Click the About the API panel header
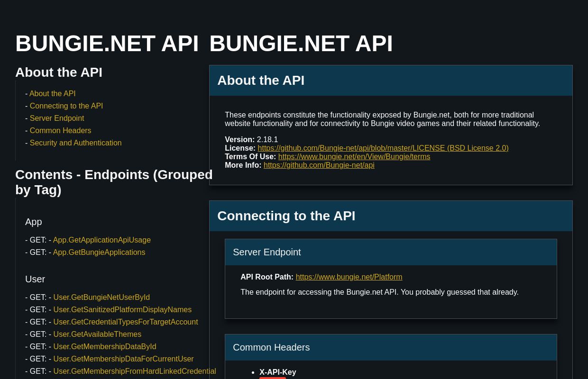This screenshot has width=588, height=379. [391, 81]
